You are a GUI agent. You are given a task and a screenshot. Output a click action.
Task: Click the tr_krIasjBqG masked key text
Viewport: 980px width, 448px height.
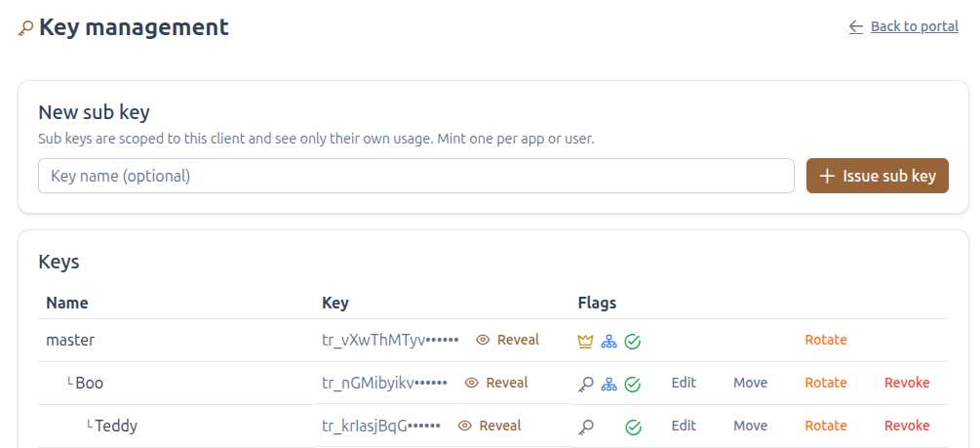pos(381,426)
